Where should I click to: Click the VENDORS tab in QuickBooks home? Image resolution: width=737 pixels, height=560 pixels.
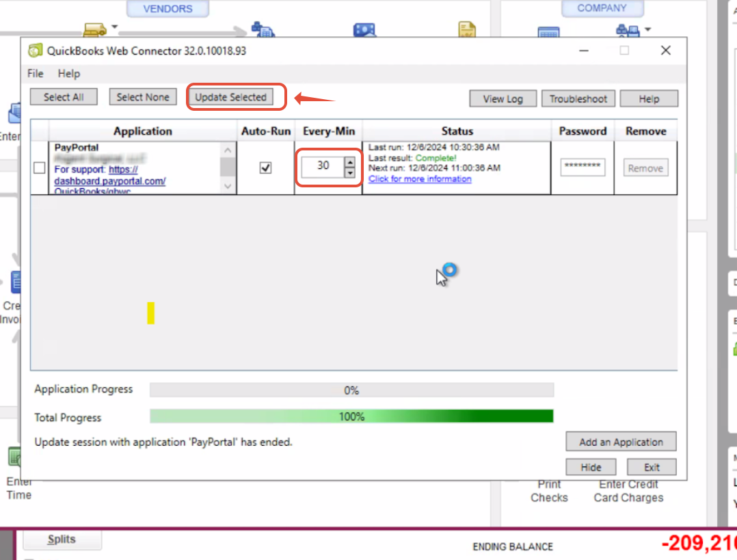pos(167,8)
